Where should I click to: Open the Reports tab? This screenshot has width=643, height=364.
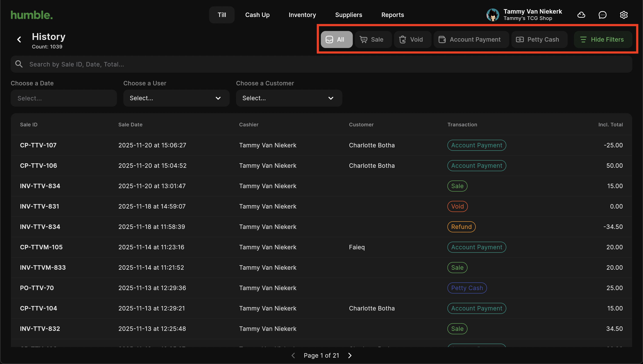pyautogui.click(x=392, y=15)
